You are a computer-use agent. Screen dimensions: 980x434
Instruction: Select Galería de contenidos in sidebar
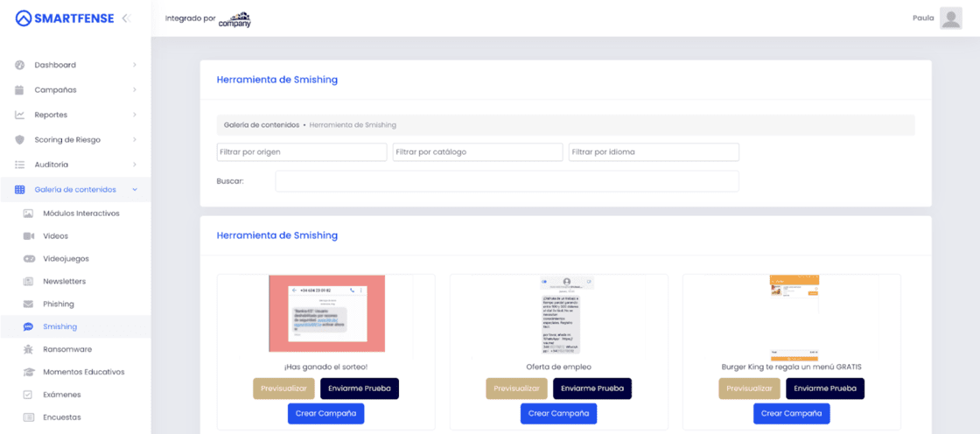tap(75, 190)
